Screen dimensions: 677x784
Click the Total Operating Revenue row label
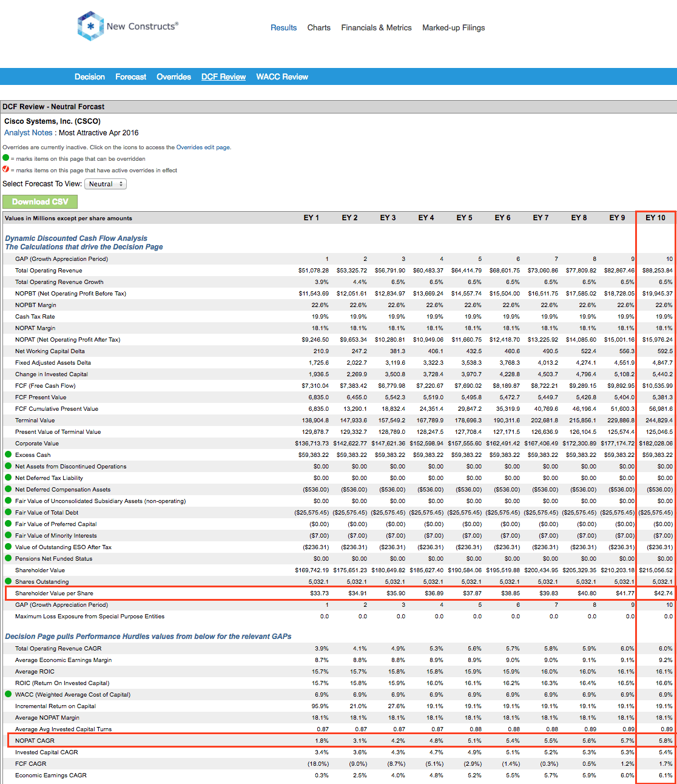49,271
